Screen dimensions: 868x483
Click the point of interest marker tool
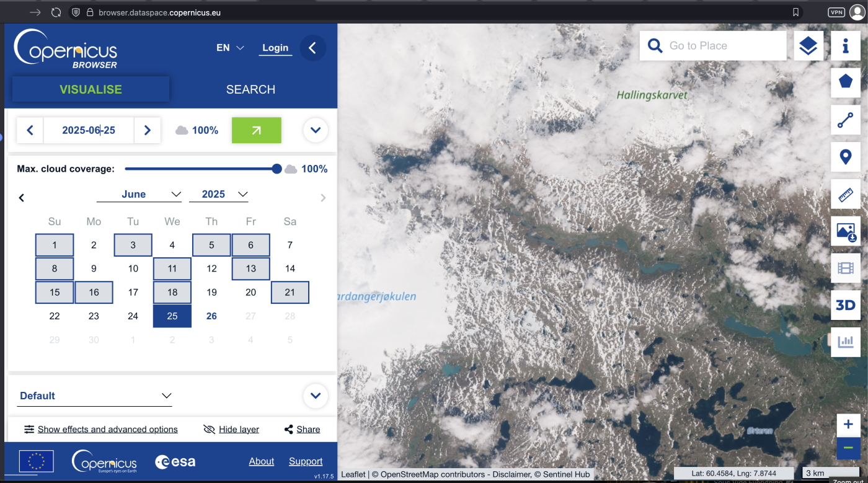pos(845,157)
